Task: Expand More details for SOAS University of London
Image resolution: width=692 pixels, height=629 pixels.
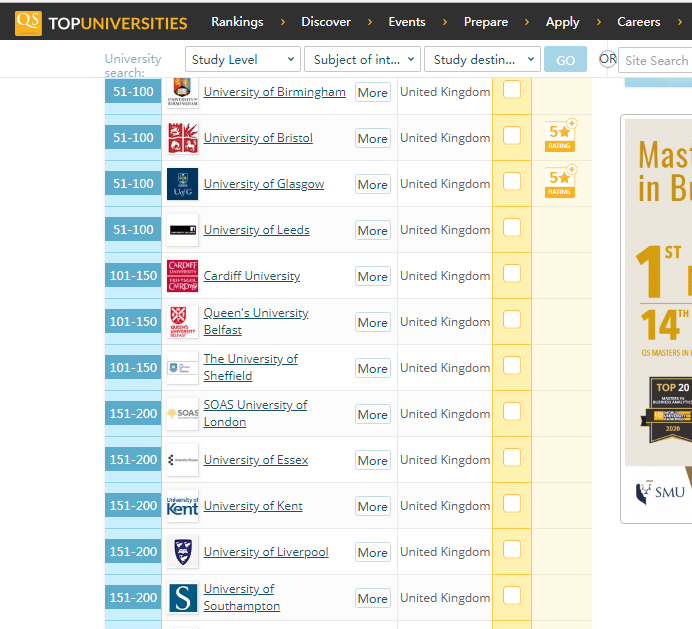Action: coord(373,414)
